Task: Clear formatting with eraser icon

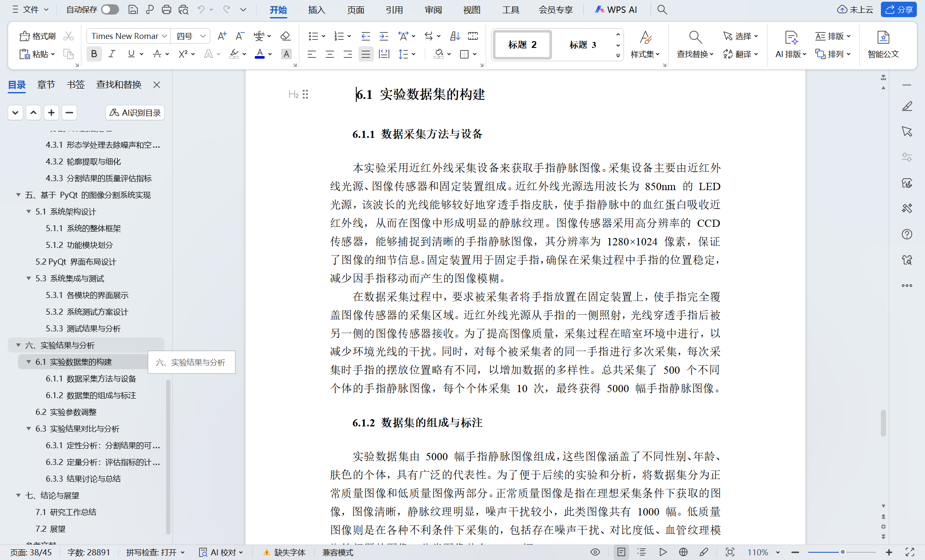Action: 285,36
